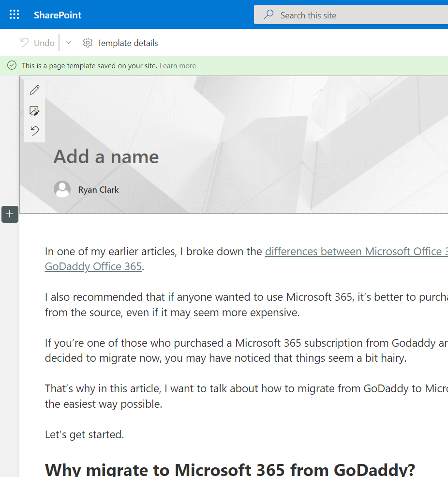Click the pencil edit web part icon

[35, 90]
